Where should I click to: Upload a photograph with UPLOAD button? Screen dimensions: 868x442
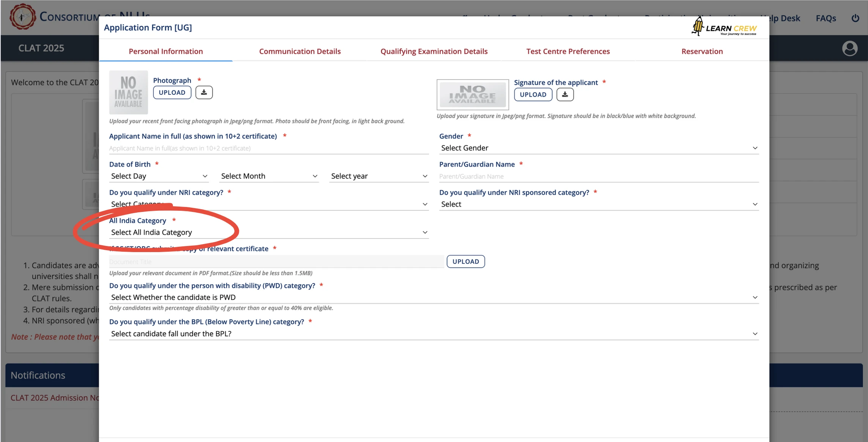(172, 92)
